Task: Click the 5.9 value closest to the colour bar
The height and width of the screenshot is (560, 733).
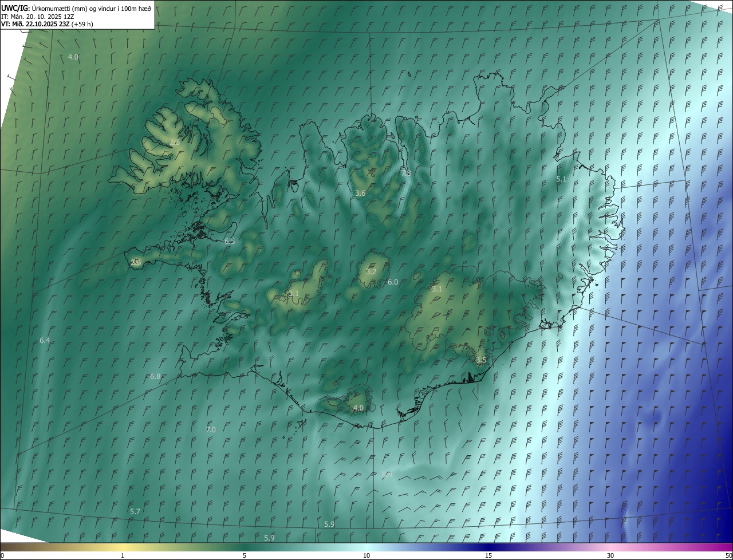Action: 269,538
